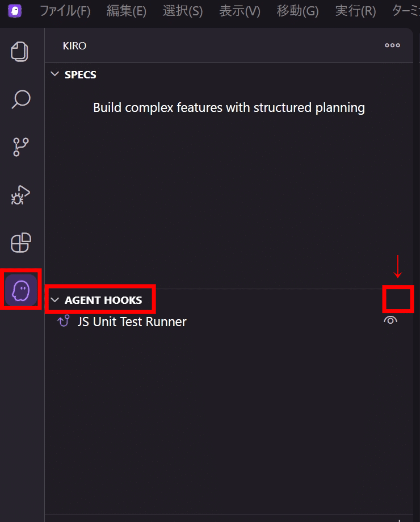
Task: Collapse the AGENT HOOKS section chevron
Action: [x=55, y=300]
